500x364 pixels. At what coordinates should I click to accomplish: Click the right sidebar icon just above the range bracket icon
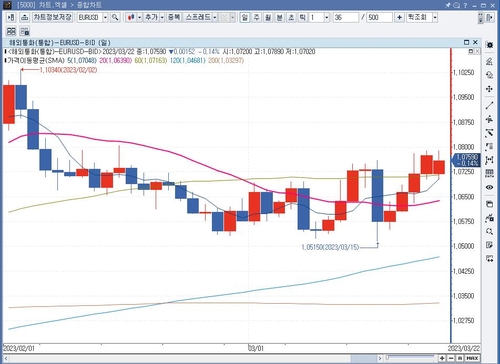(489, 146)
